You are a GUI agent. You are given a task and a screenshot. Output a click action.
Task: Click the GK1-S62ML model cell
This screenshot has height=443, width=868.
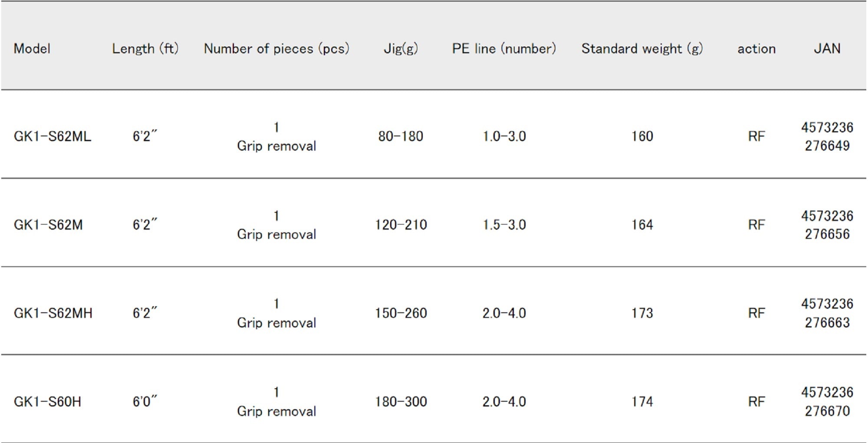pyautogui.click(x=53, y=136)
